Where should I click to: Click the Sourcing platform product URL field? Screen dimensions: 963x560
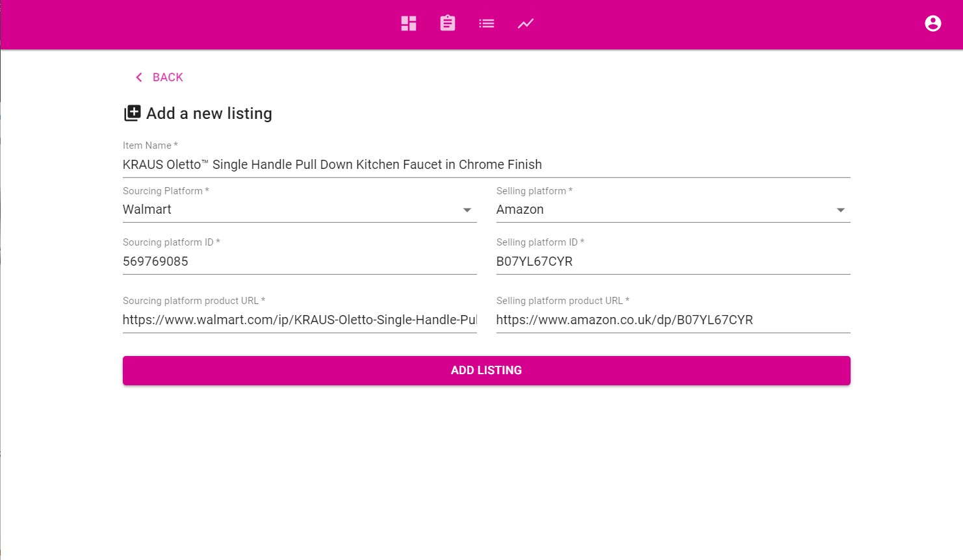point(300,320)
